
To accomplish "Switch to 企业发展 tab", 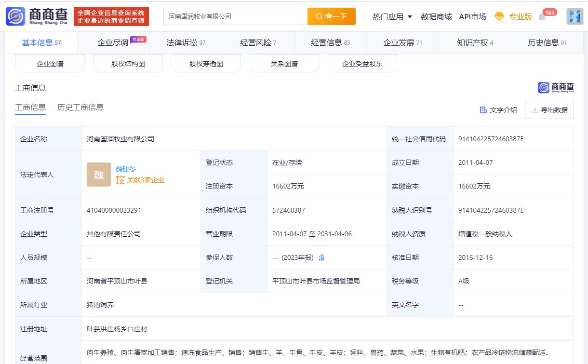I will click(x=403, y=42).
